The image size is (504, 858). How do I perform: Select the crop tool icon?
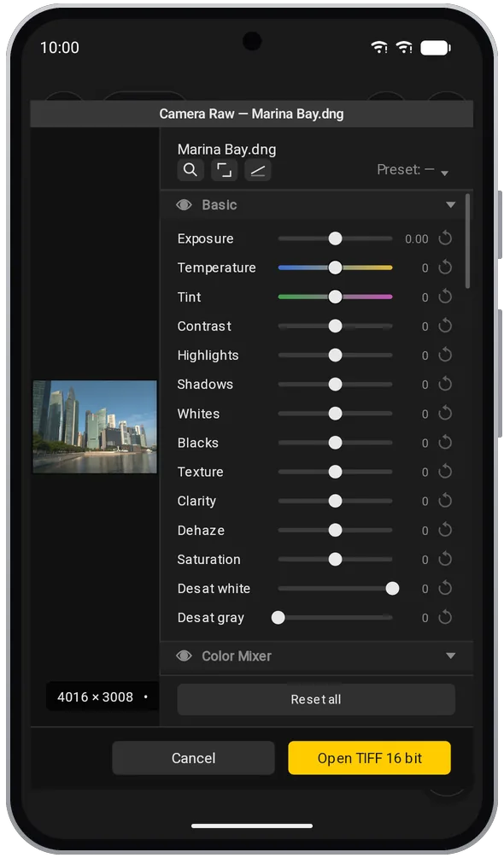click(x=224, y=170)
